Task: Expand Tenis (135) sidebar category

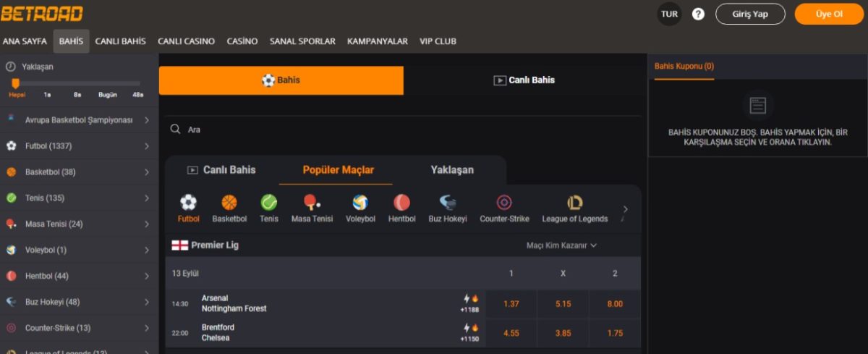Action: [x=78, y=198]
